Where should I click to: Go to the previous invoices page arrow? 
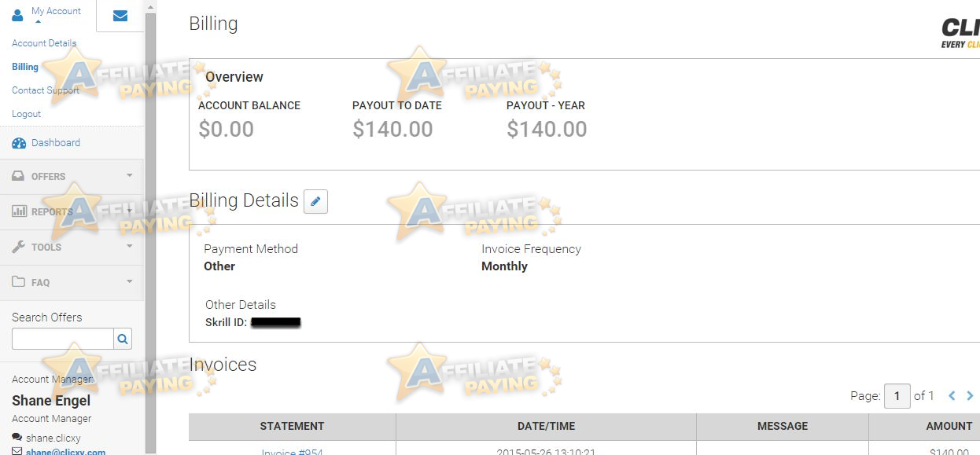coord(952,396)
